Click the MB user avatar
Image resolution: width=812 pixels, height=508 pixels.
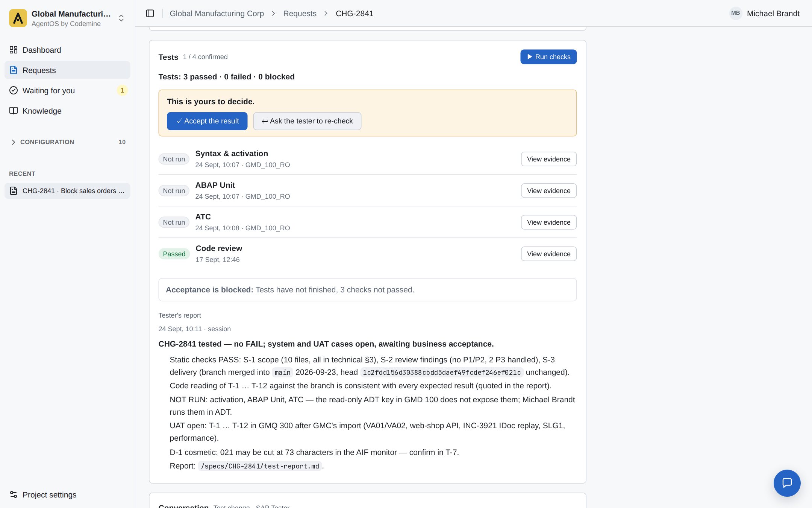(x=736, y=13)
